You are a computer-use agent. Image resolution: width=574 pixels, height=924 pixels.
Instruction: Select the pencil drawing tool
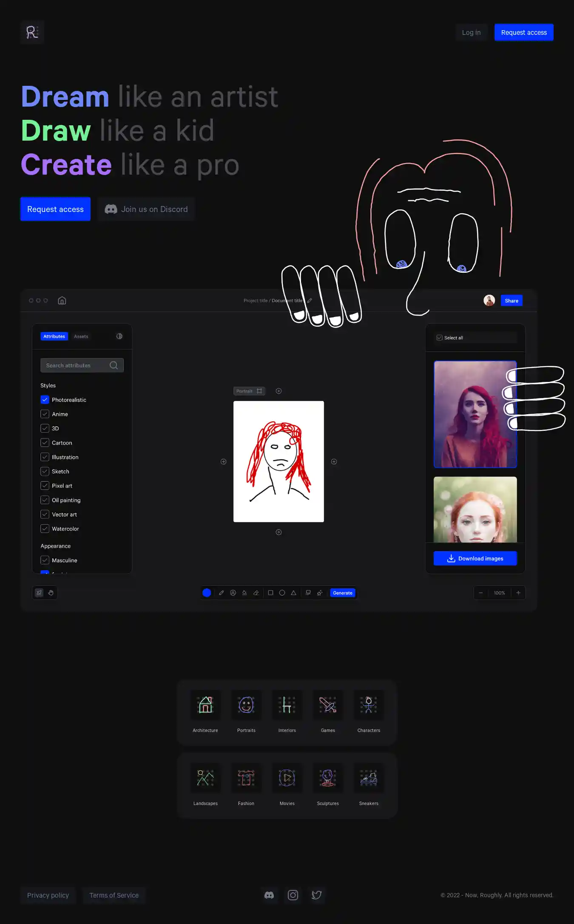(221, 593)
